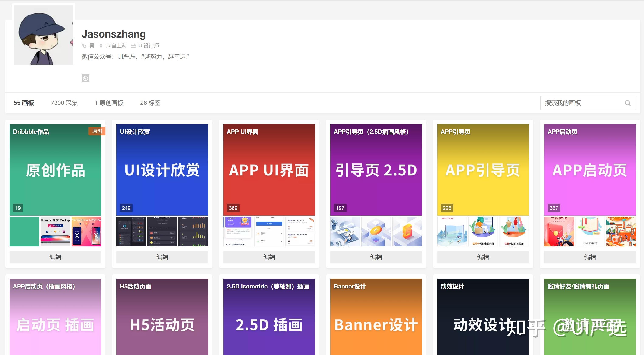Image resolution: width=644 pixels, height=355 pixels.
Task: Click the iPhone X FREE Mockup thumbnail
Action: coord(55,232)
